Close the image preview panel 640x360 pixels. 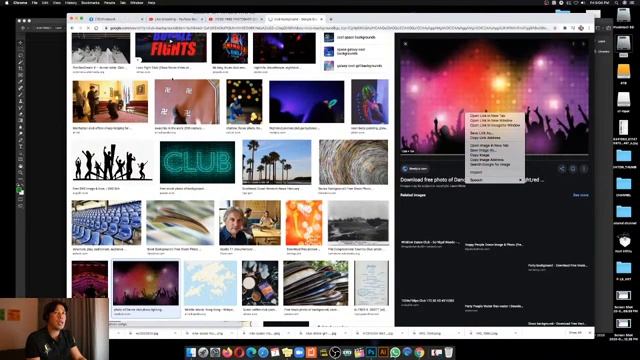405,44
